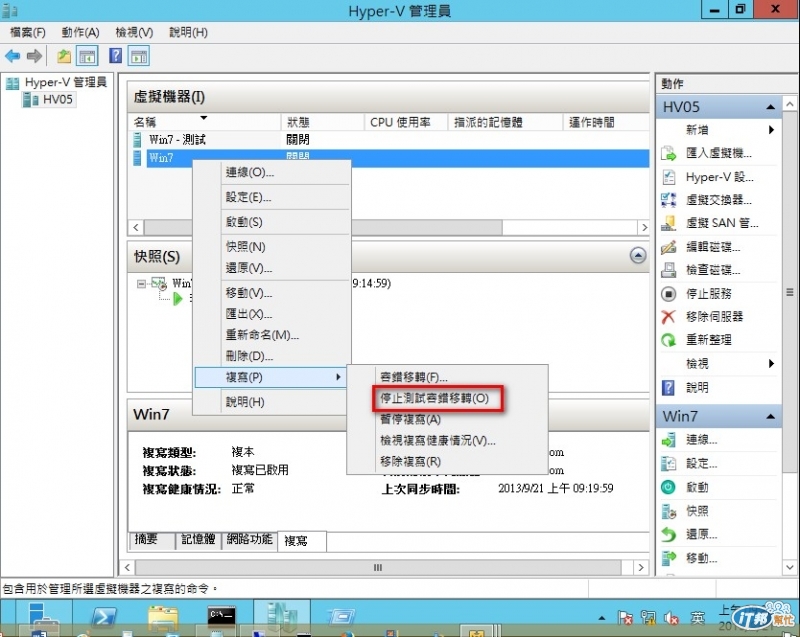Open File Explorer from the taskbar
The width and height of the screenshot is (800, 637).
pyautogui.click(x=163, y=618)
